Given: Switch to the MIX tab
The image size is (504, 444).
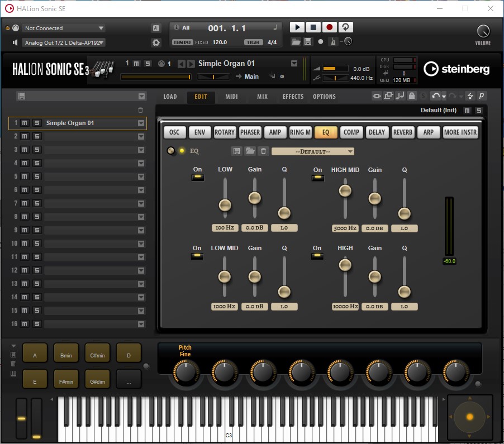Looking at the screenshot, I should (x=262, y=97).
